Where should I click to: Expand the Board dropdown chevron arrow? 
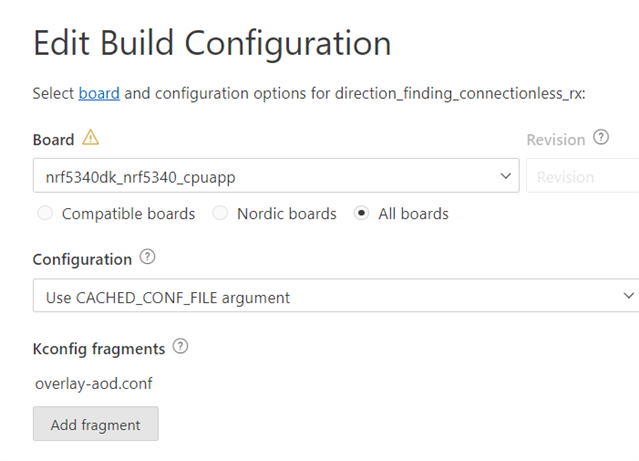tap(505, 176)
